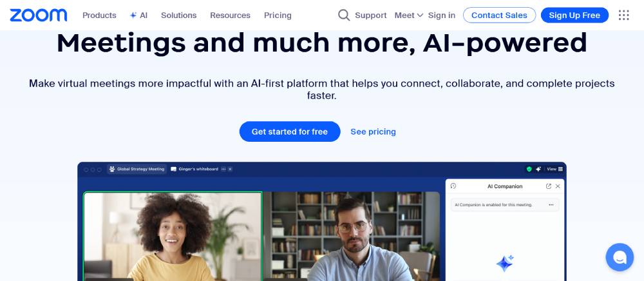Click the Zoom logo in header

coord(38,15)
